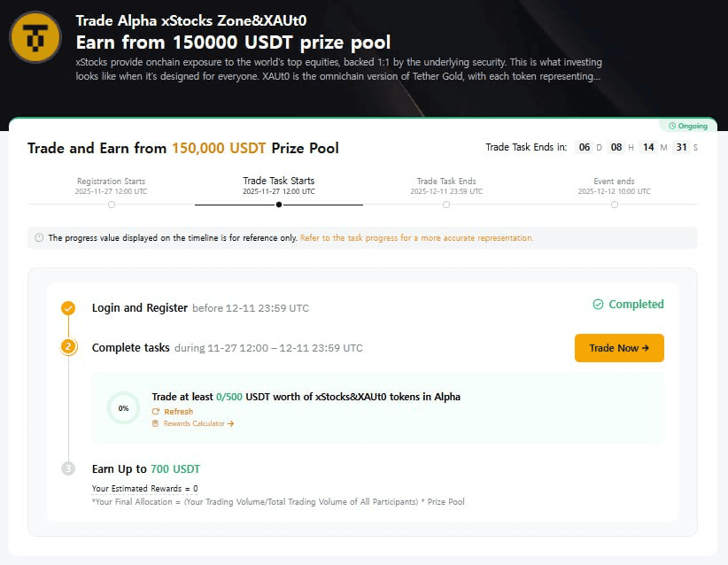Screen dimensions: 728x565
Task: Click the 'Earn Up to 700 USDT' heading
Action: (x=139, y=468)
